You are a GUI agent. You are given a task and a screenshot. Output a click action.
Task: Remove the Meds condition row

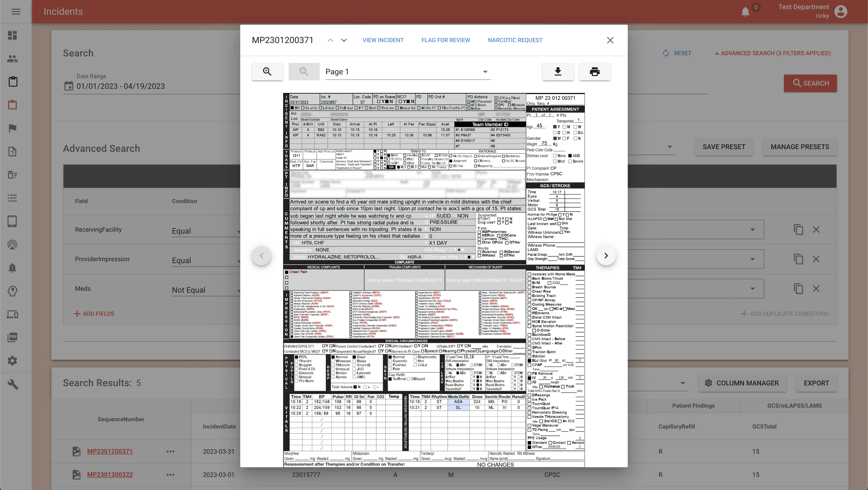[816, 289]
